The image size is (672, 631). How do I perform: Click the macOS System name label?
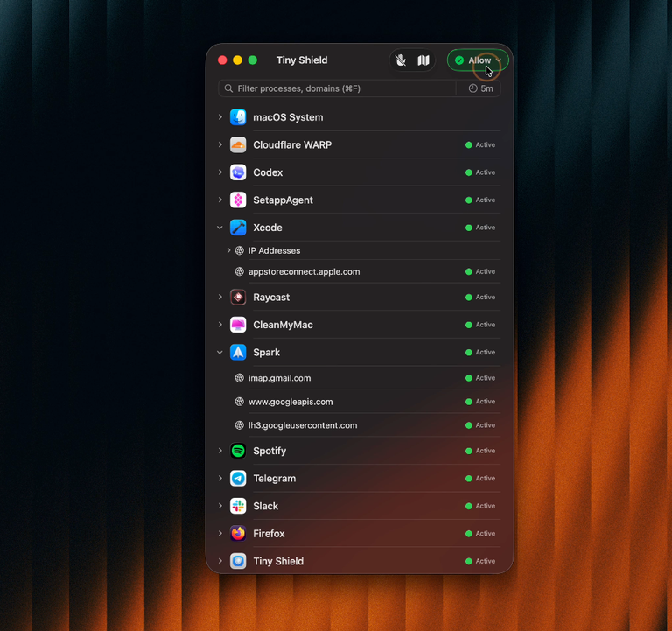[288, 117]
